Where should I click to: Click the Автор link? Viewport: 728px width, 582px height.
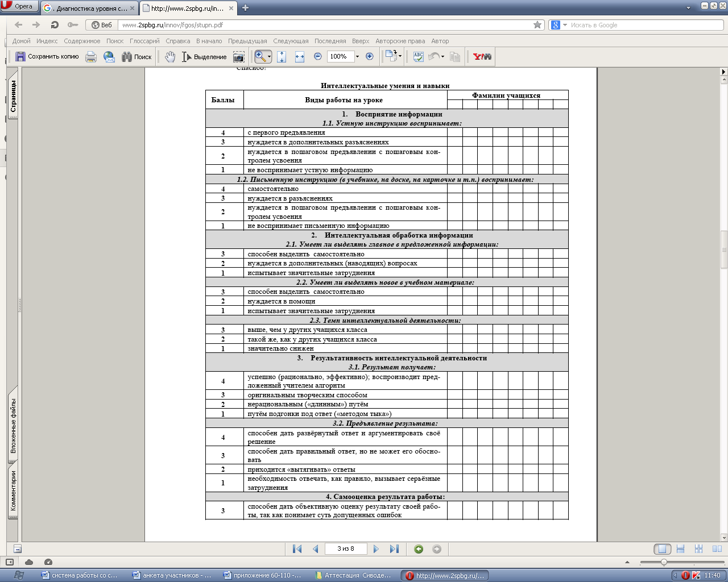coord(440,41)
